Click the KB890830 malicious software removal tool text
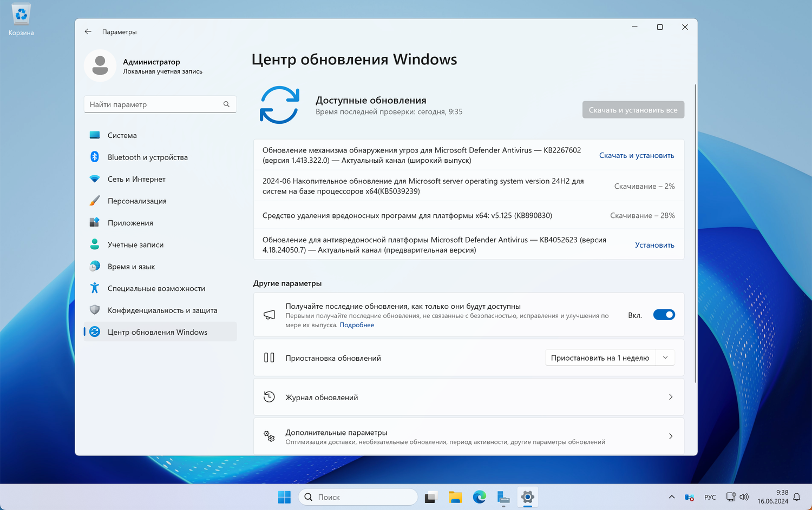 point(407,215)
